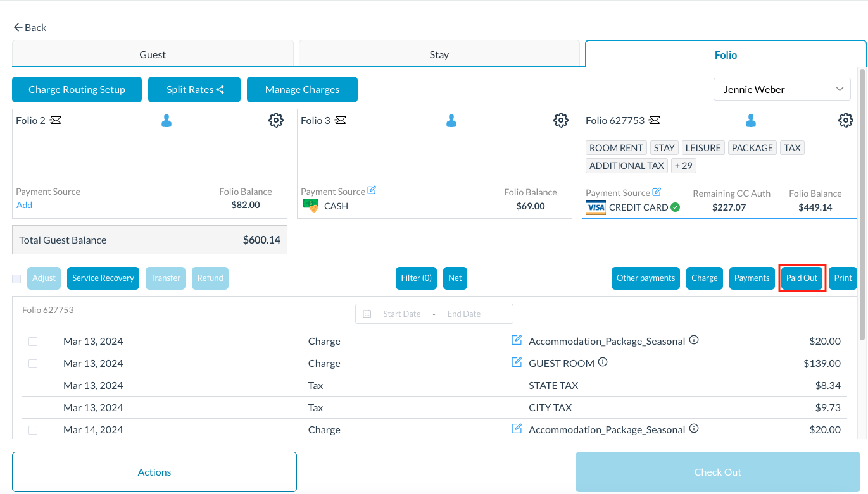
Task: Switch to the Stay tab
Action: tap(439, 55)
